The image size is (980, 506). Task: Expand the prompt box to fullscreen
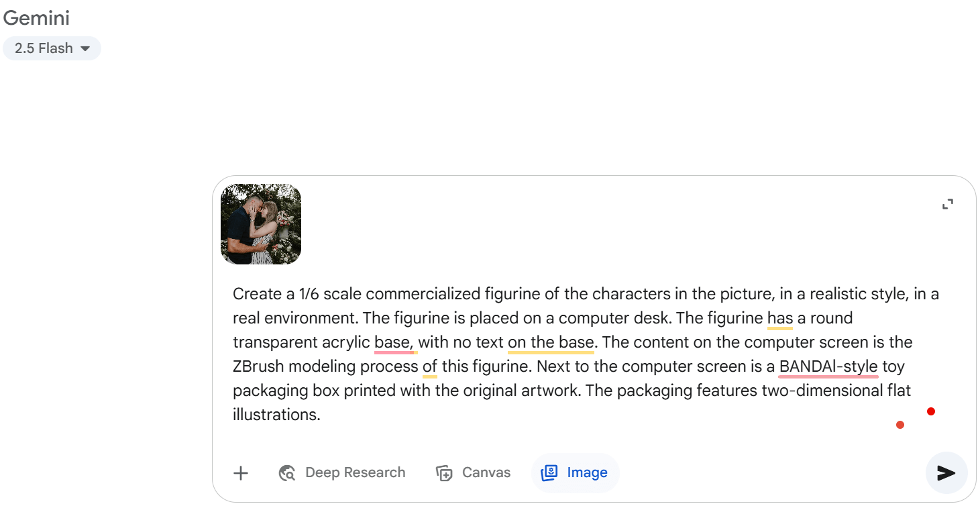click(947, 204)
